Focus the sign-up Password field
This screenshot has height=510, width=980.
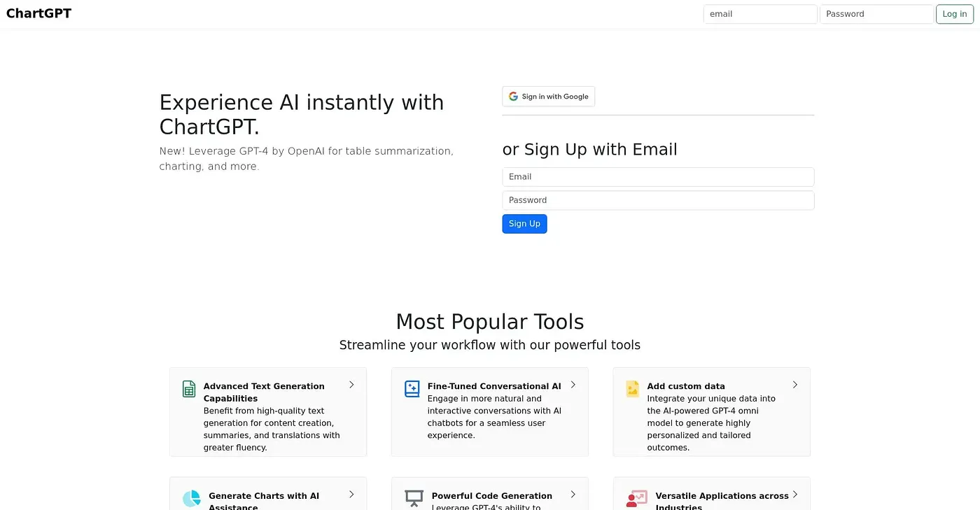(658, 200)
